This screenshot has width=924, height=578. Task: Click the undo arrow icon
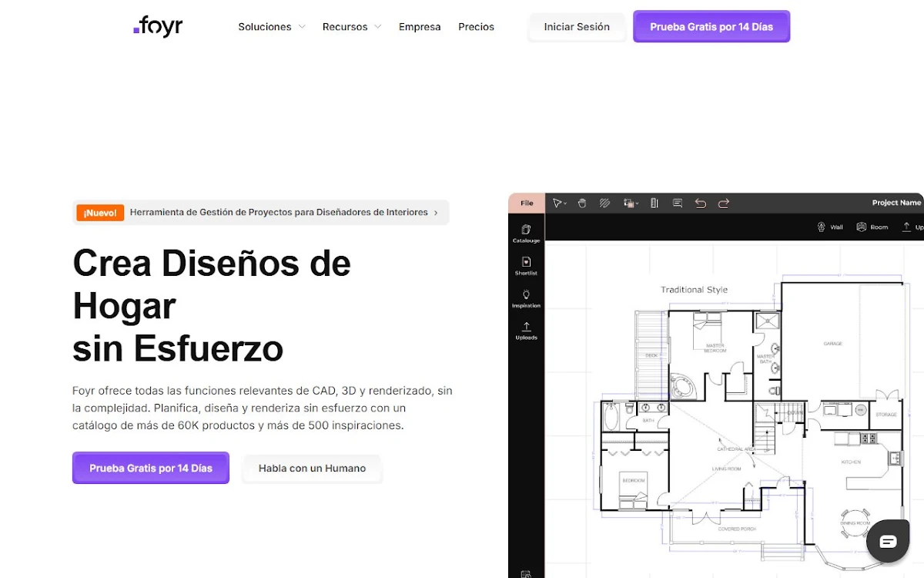pos(701,203)
